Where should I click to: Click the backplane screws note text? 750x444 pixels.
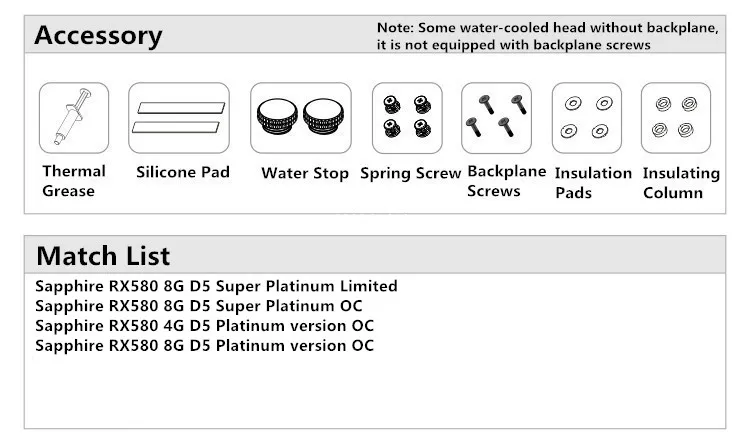coord(548,36)
